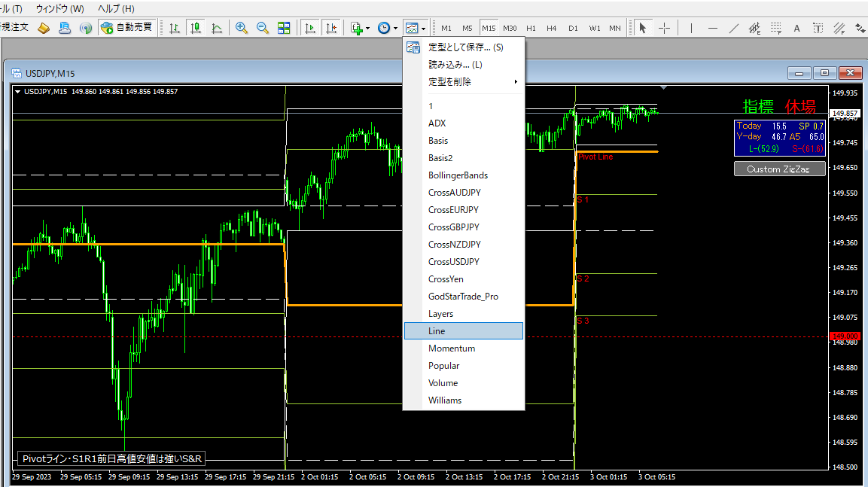Select the bar chart icon
Screen dimensions: 868x487
[175, 28]
